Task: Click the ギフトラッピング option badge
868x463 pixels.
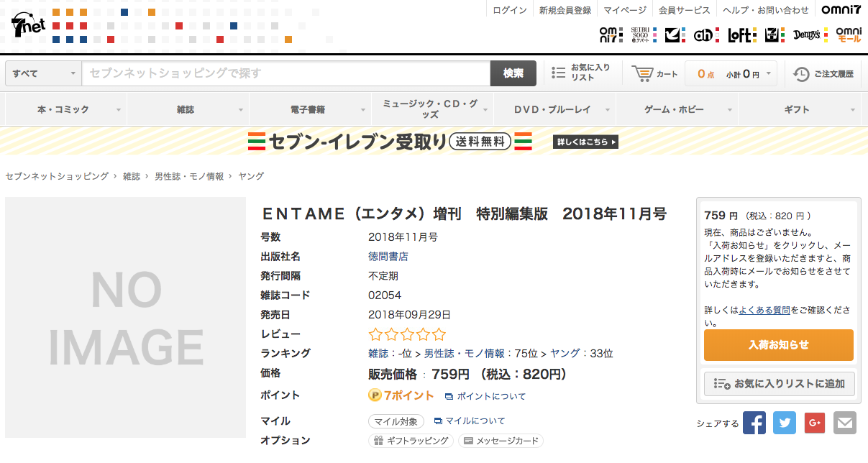Action: tap(411, 441)
